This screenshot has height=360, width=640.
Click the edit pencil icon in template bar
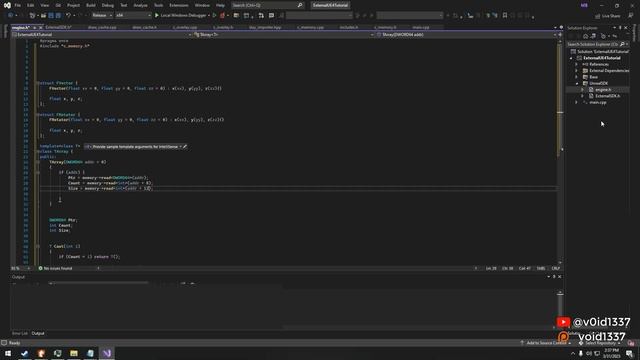[x=185, y=147]
